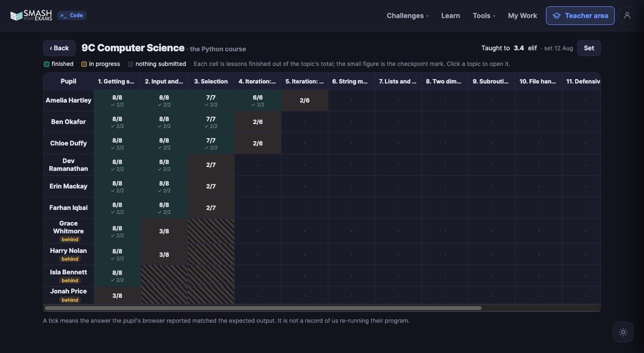Click Ben Okafor's 7/7 Selection cell

[x=211, y=122]
